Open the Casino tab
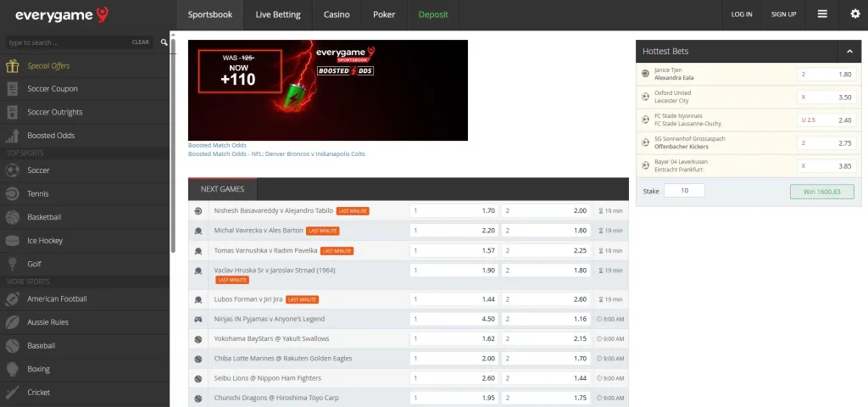 (x=337, y=15)
